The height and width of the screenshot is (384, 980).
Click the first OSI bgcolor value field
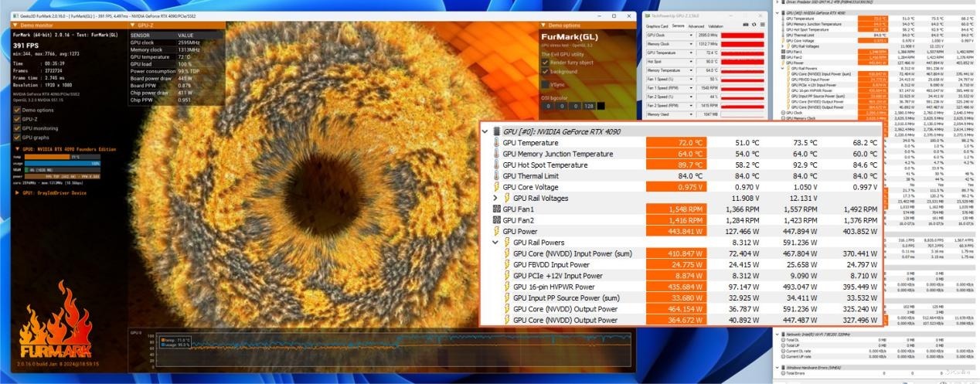548,106
